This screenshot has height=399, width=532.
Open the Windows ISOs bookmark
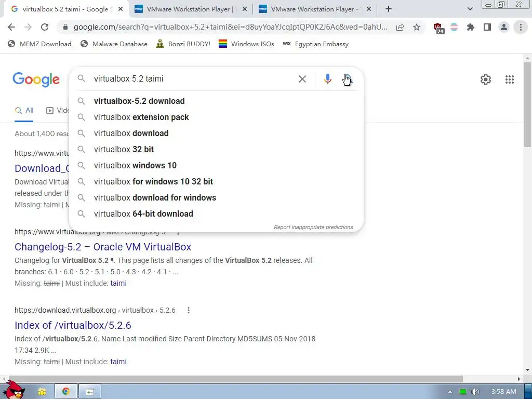[246, 44]
